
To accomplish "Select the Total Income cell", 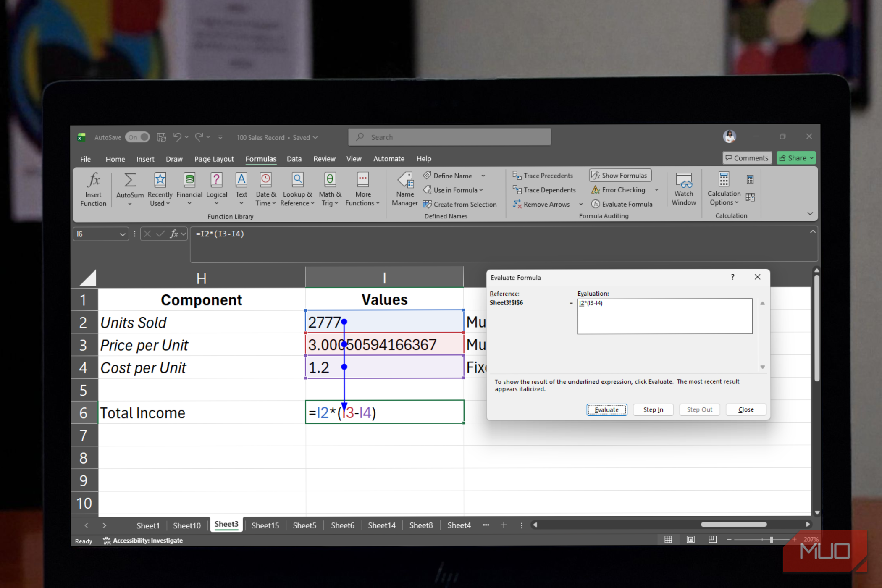I will [x=202, y=412].
